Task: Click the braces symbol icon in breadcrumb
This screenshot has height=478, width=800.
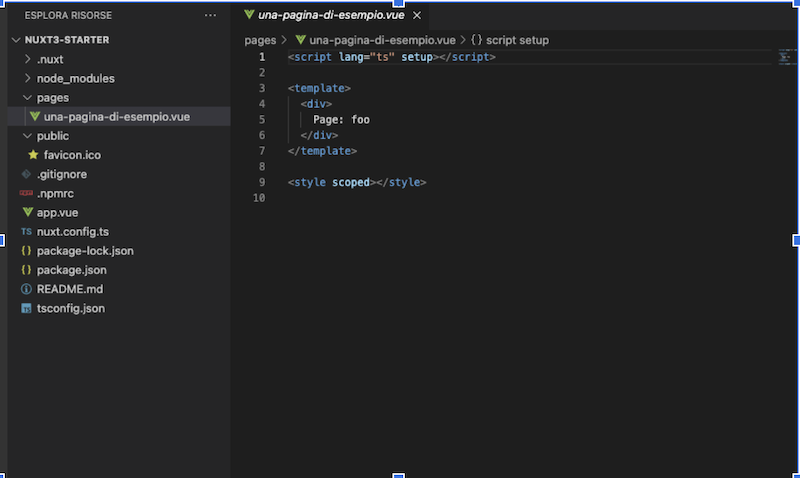Action: pos(476,40)
